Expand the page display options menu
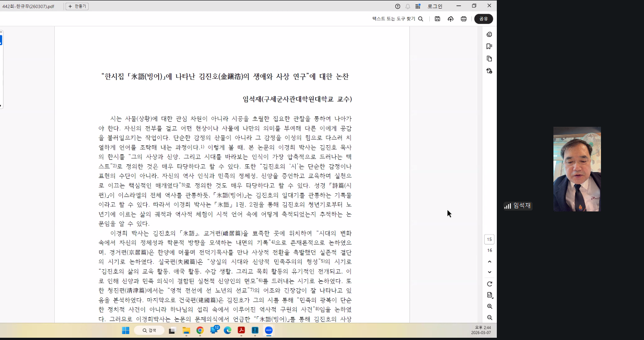The image size is (644, 340). [x=490, y=295]
